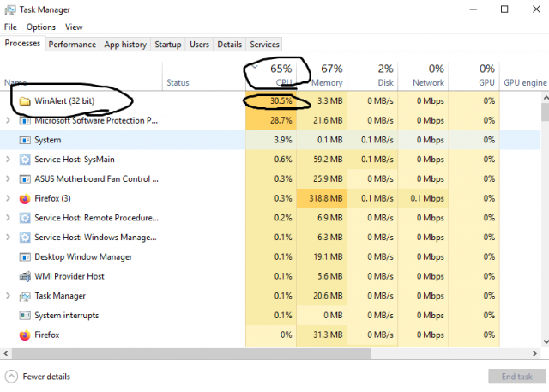Expand the ASUS Motherboard Fan Control entry
549x392 pixels.
(x=9, y=178)
